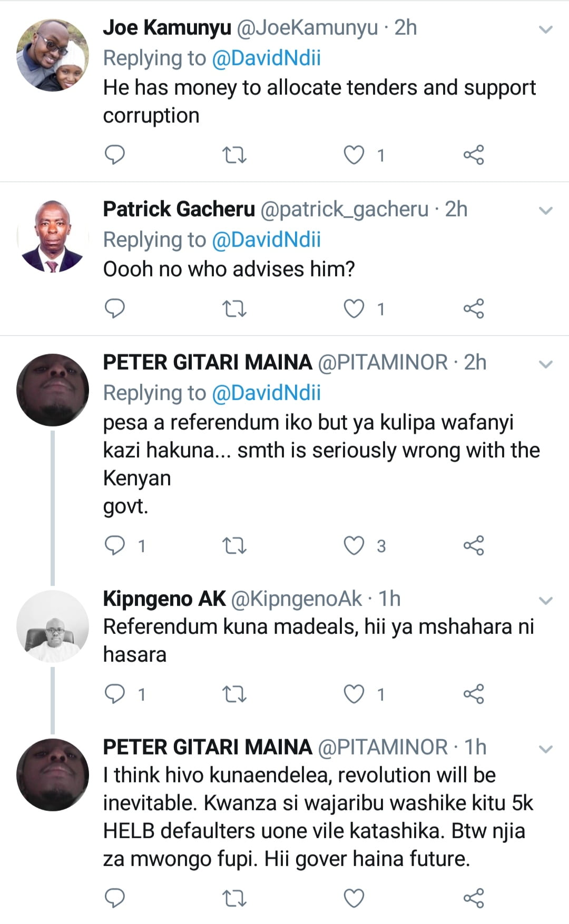This screenshot has width=569, height=924.
Task: Open @DavidNdii mention in Patrick Gacheru's reply
Action: (266, 240)
